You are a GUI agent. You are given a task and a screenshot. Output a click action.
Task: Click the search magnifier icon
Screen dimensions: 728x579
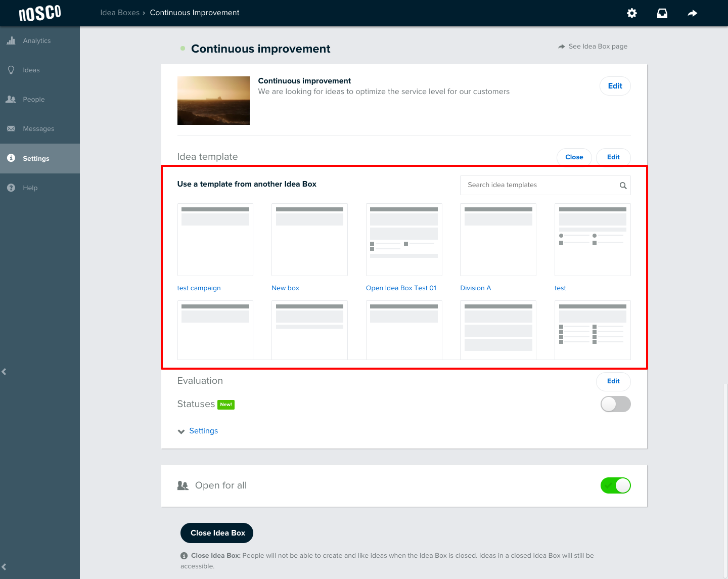pyautogui.click(x=623, y=186)
